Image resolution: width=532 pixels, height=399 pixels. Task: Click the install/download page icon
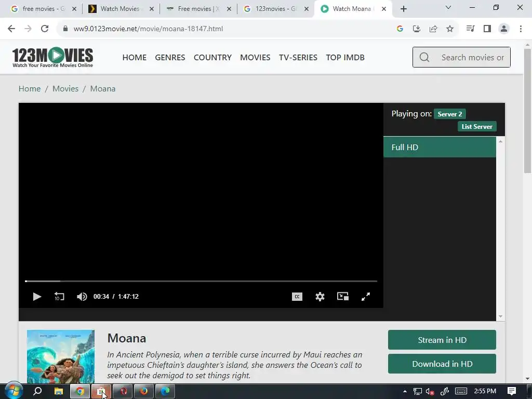pos(416,29)
